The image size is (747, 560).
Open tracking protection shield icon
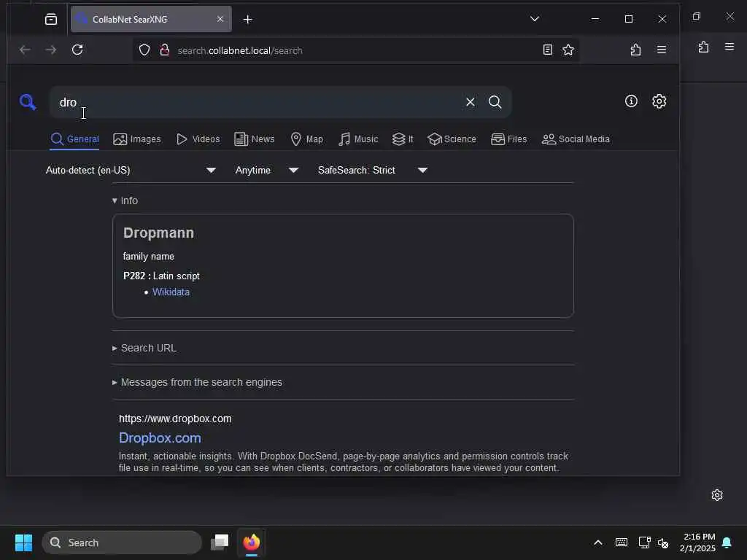144,50
